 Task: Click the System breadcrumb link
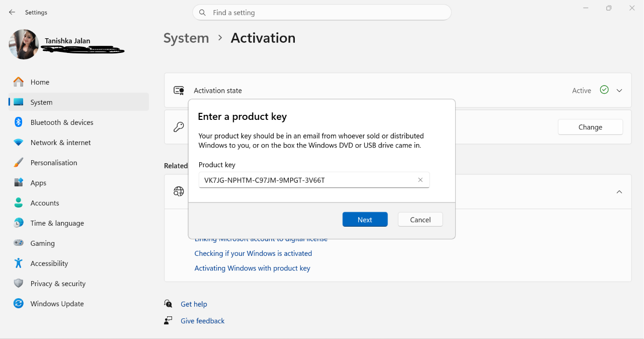[186, 38]
